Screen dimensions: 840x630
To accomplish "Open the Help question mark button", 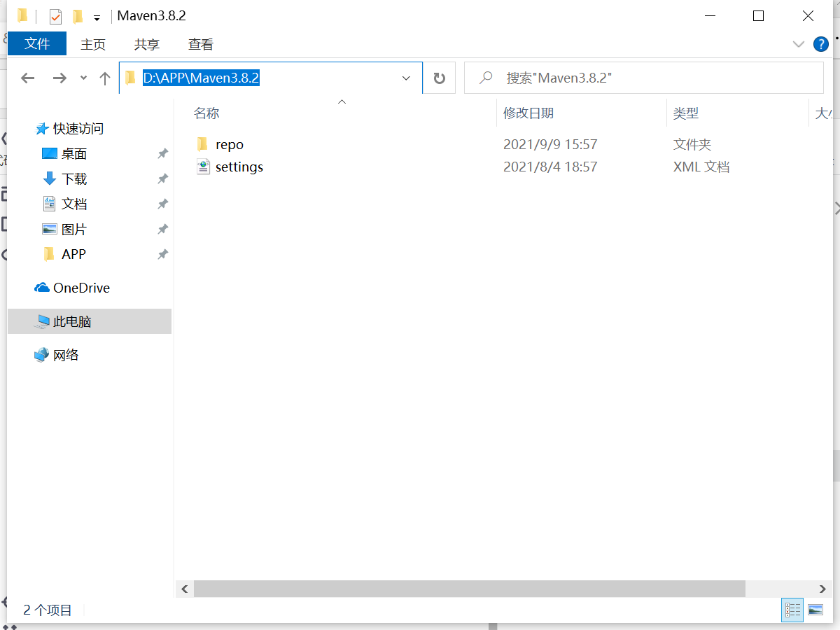I will [x=820, y=44].
